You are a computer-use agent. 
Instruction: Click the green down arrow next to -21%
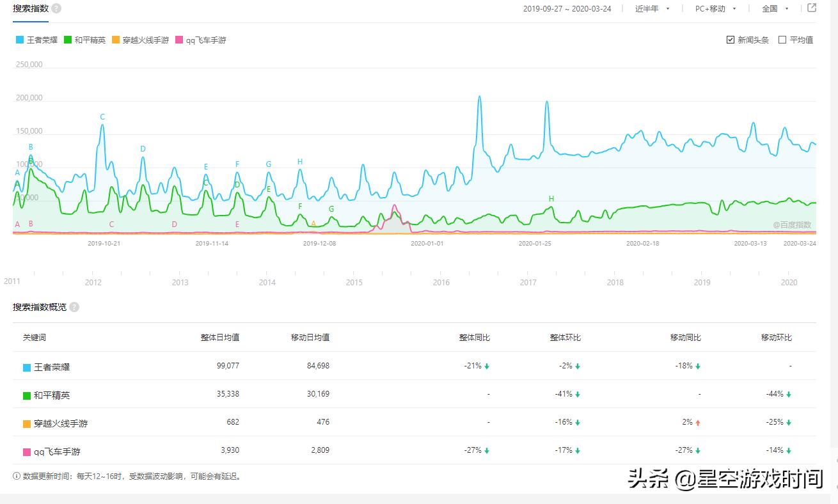tap(487, 366)
